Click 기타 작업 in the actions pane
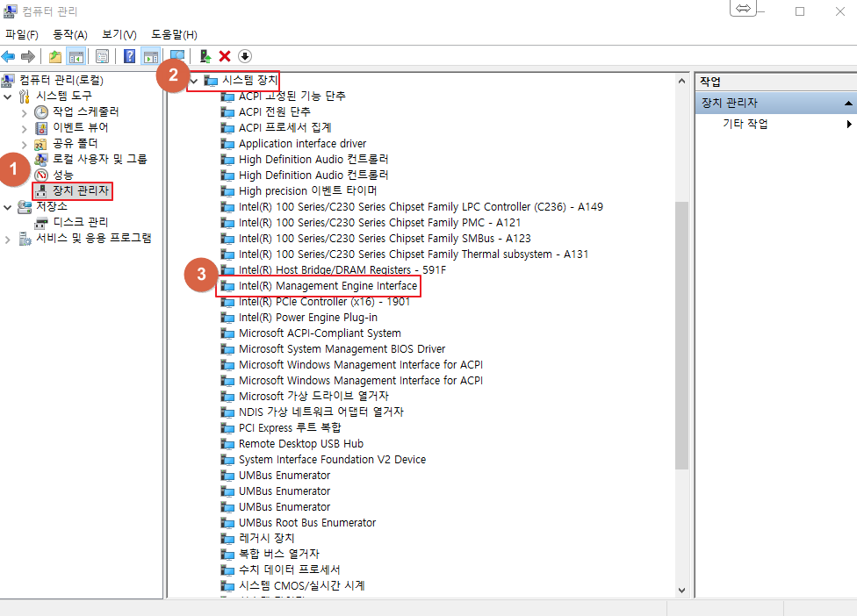The image size is (857, 616). (745, 124)
